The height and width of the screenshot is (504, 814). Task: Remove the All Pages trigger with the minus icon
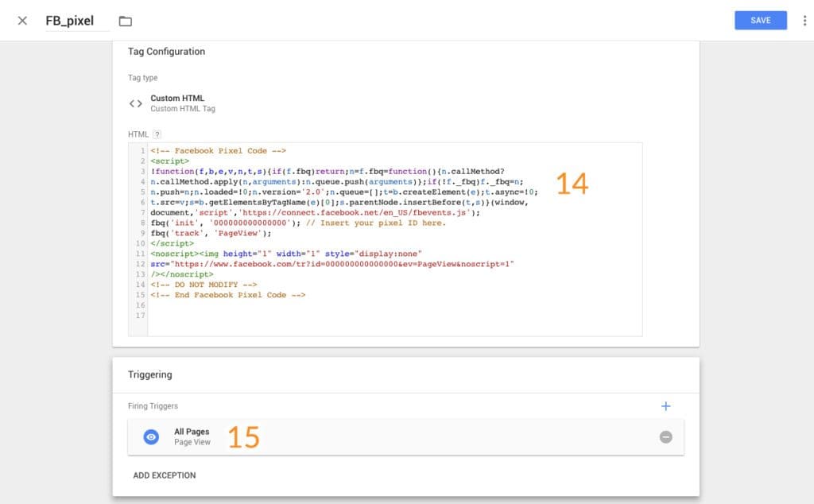[x=665, y=437]
